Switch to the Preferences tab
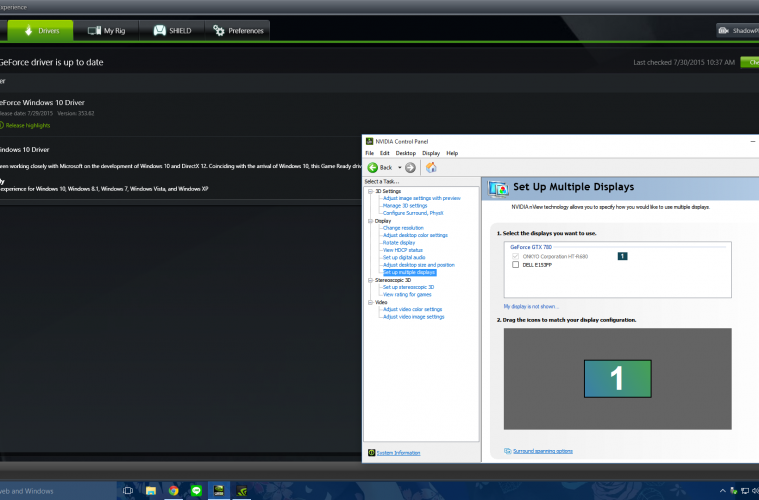Screen dimensions: 759x500 click(x=238, y=30)
